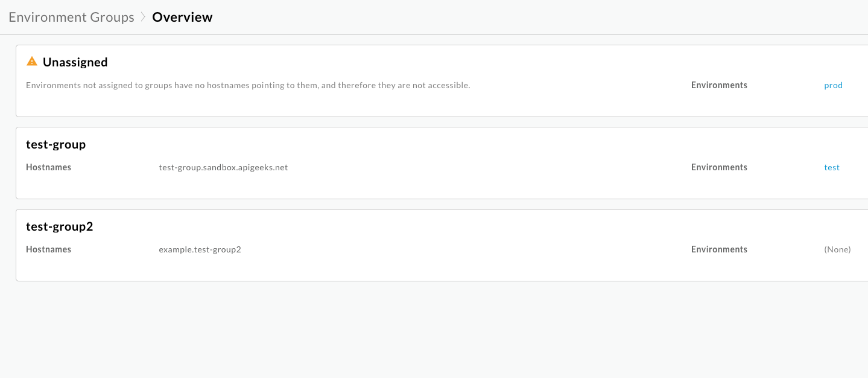Click the Hostnames label in test-group card

coord(48,167)
